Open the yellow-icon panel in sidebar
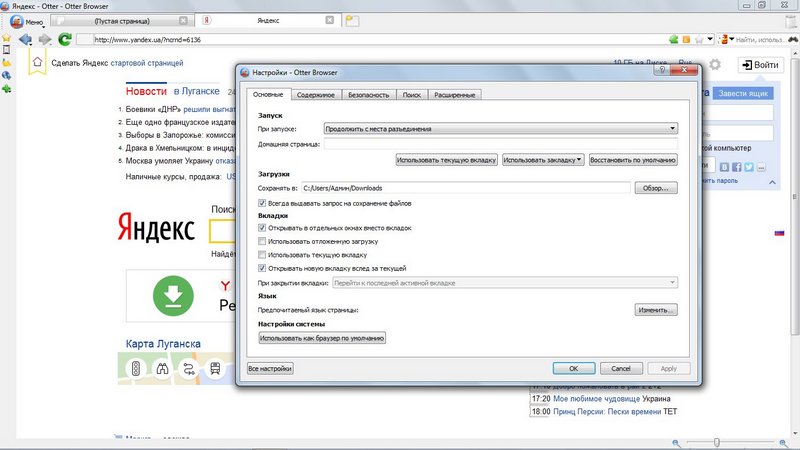800x450 pixels. (6, 62)
